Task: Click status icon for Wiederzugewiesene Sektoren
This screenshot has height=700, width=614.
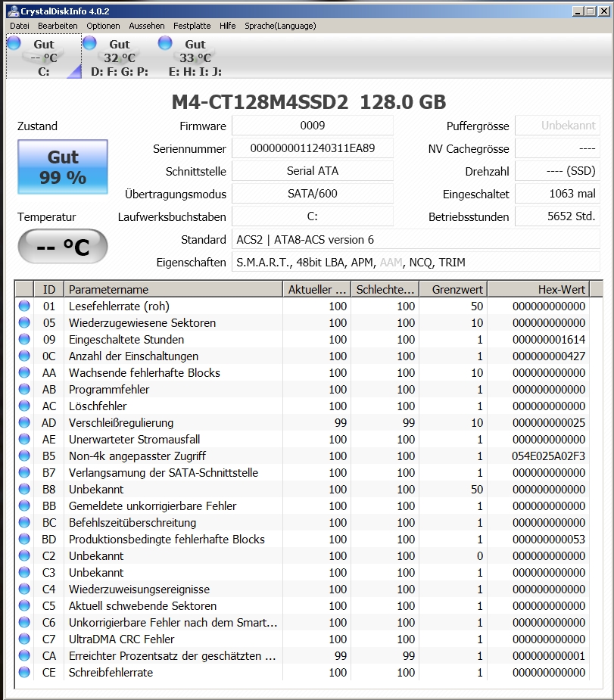Action: coord(24,322)
